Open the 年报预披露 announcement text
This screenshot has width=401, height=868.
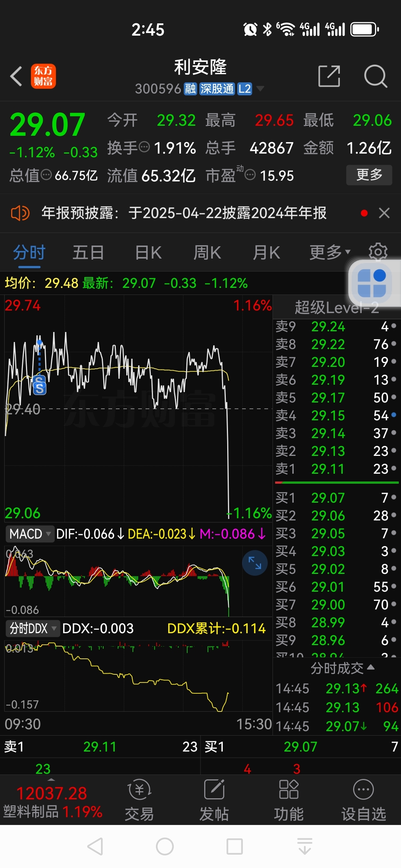(184, 213)
